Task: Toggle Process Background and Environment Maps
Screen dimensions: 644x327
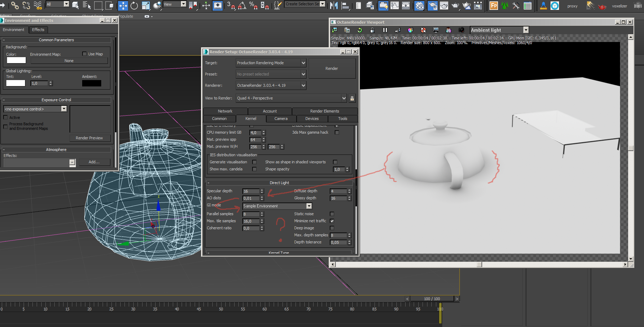Action: (5, 126)
